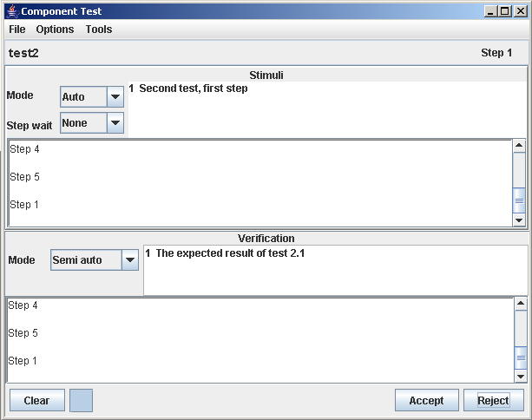Viewport: 532px width, 420px height.
Task: Click Verification log scrollbar up arrow
Action: pos(521,304)
